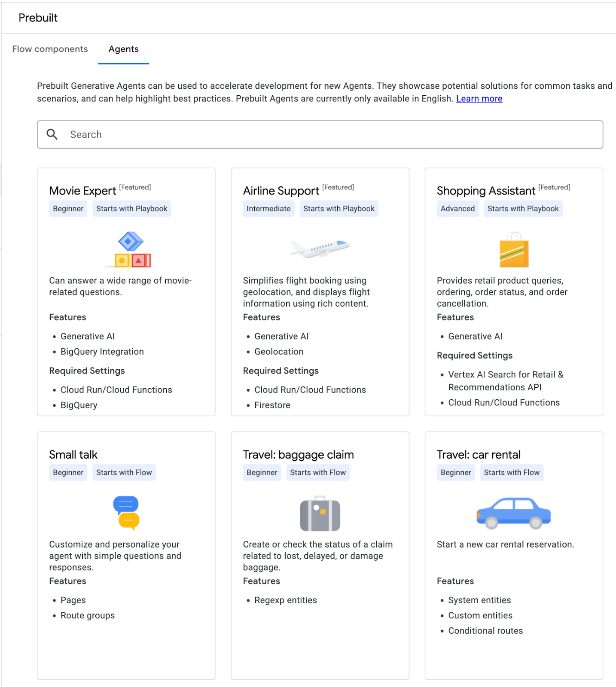Click the Intermediate tag on Airline Support
616x687 pixels.
coord(268,209)
